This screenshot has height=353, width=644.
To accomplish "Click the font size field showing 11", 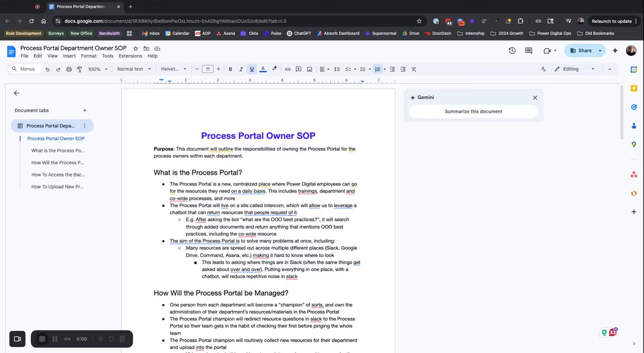I will [x=208, y=69].
